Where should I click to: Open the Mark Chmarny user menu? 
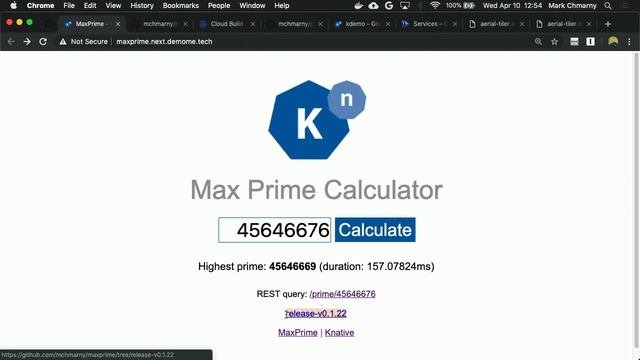pos(572,6)
